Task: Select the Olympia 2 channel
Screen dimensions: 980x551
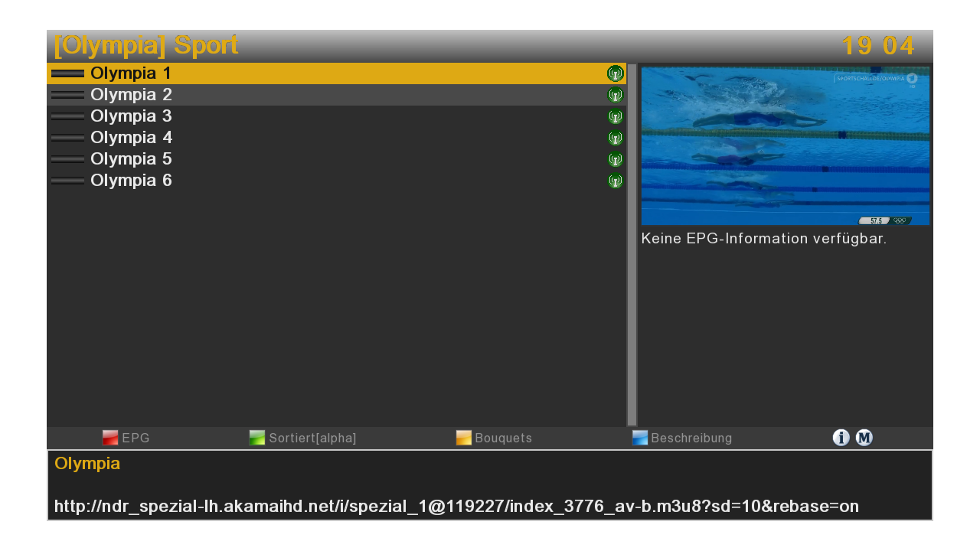Action: click(131, 95)
